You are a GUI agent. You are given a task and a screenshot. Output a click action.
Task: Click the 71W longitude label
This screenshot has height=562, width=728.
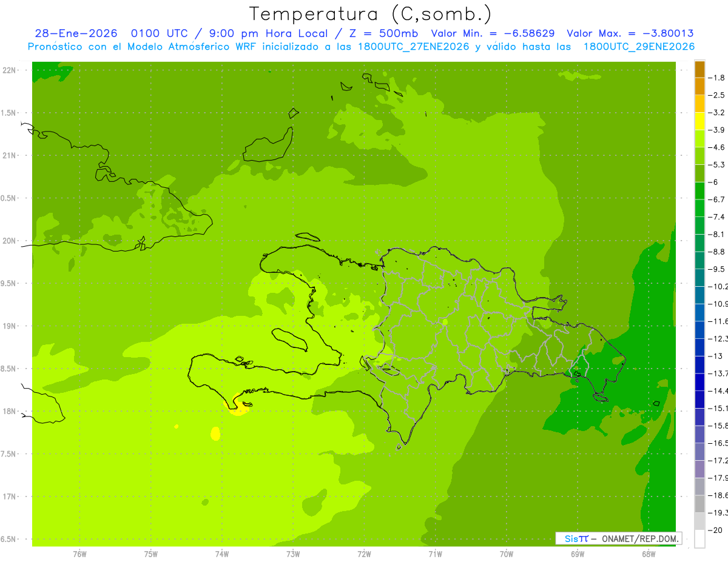tap(435, 554)
